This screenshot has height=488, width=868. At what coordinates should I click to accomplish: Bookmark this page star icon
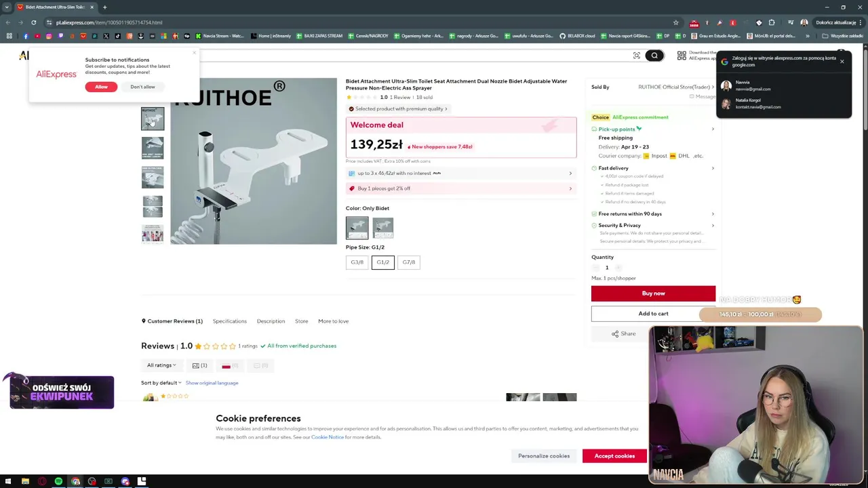675,22
